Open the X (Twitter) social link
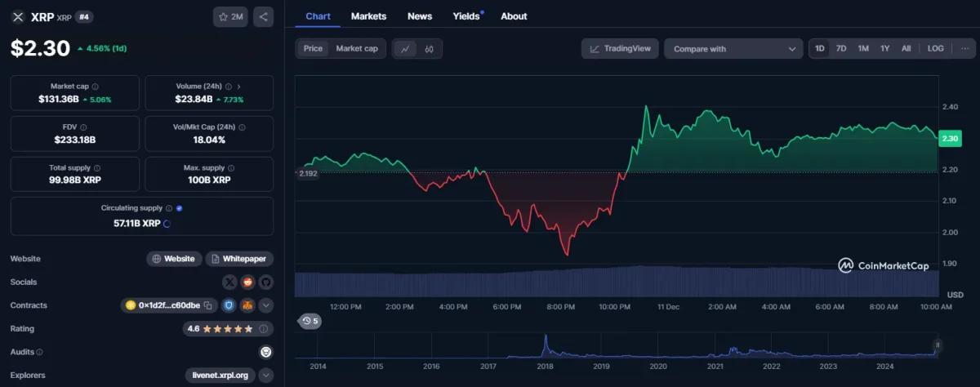 229,282
